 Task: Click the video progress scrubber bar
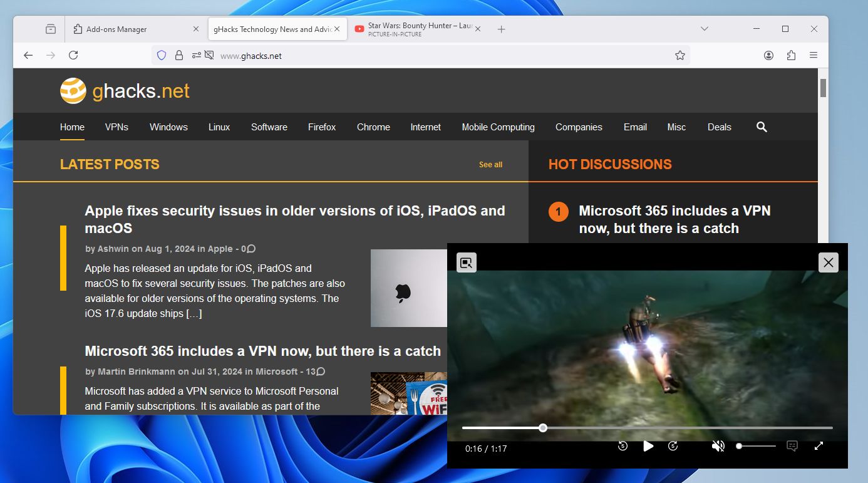click(648, 428)
